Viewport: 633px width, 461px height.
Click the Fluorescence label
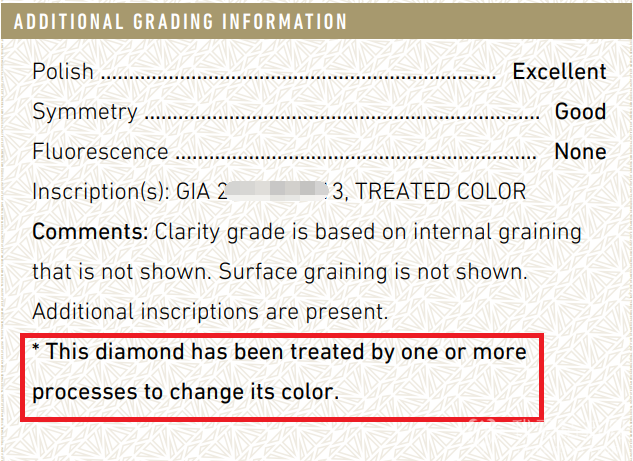click(100, 152)
